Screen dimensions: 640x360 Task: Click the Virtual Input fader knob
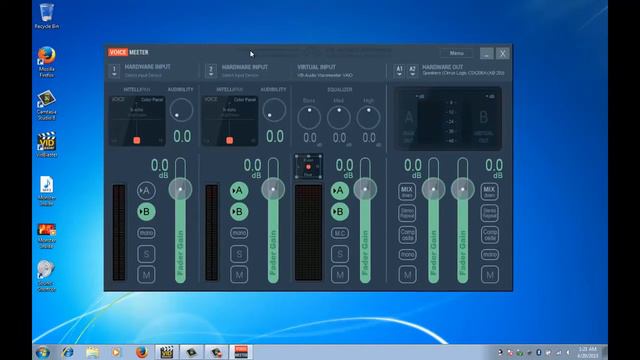coord(365,189)
